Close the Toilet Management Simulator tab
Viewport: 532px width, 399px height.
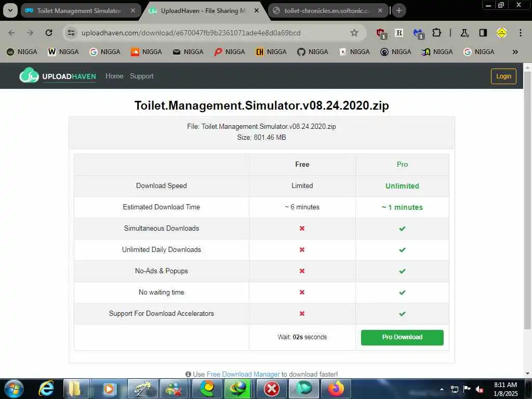(134, 10)
